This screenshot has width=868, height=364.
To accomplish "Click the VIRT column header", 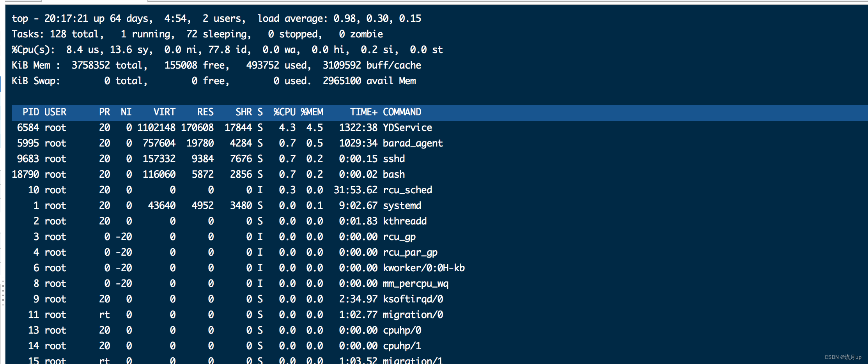I will click(x=165, y=112).
